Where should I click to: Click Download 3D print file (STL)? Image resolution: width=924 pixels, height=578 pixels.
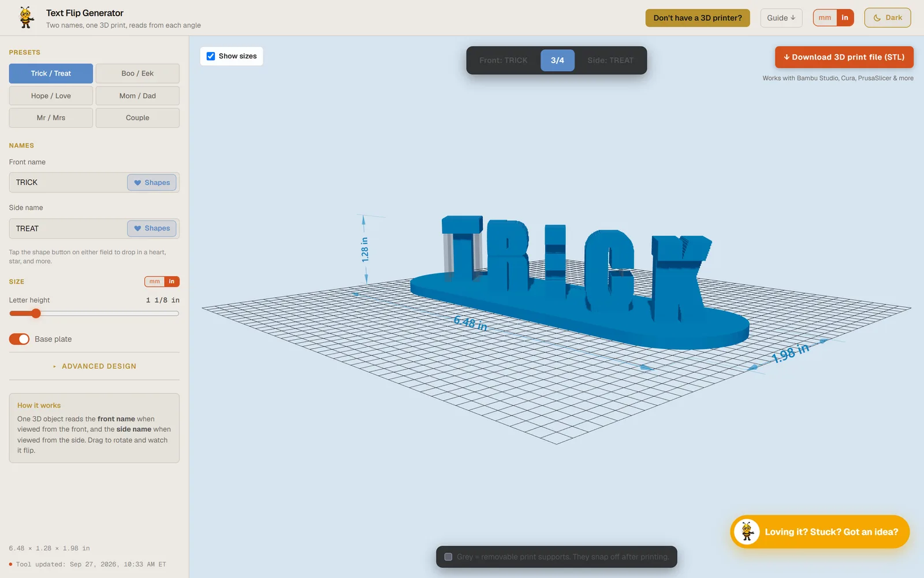coord(844,57)
